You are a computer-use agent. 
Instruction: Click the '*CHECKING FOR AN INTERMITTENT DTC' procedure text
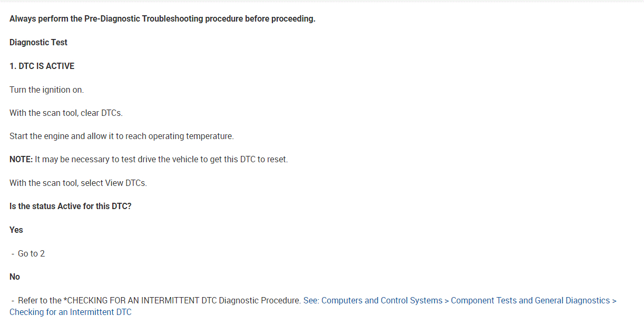tap(140, 300)
